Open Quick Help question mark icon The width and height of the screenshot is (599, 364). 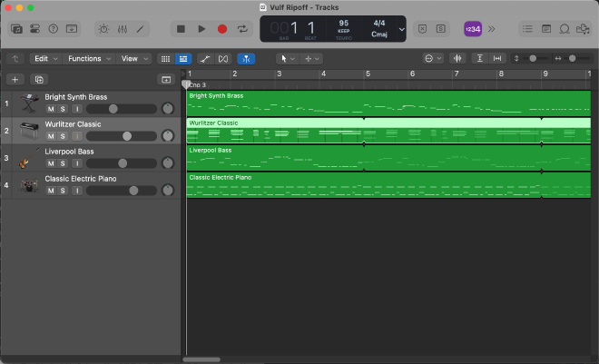pyautogui.click(x=54, y=29)
